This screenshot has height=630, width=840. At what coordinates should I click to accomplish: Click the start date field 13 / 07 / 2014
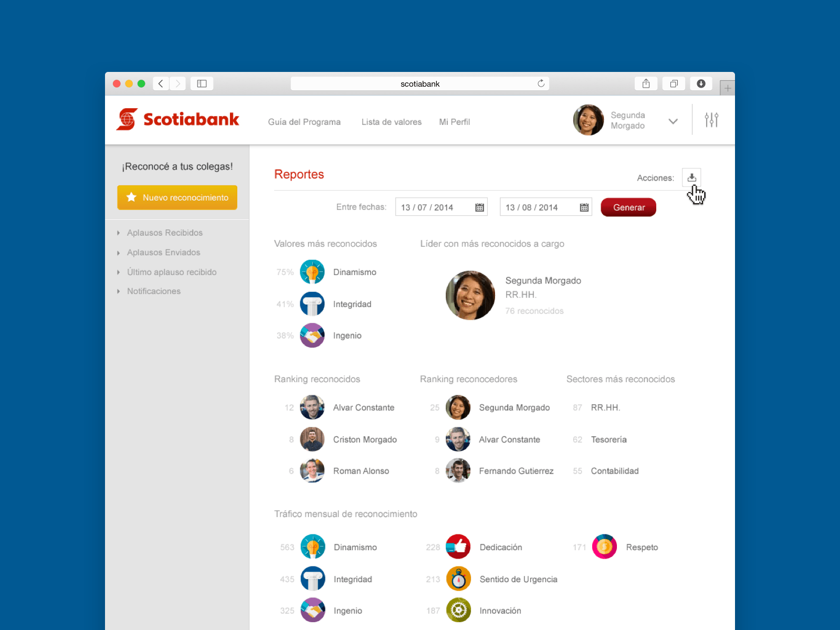point(442,207)
